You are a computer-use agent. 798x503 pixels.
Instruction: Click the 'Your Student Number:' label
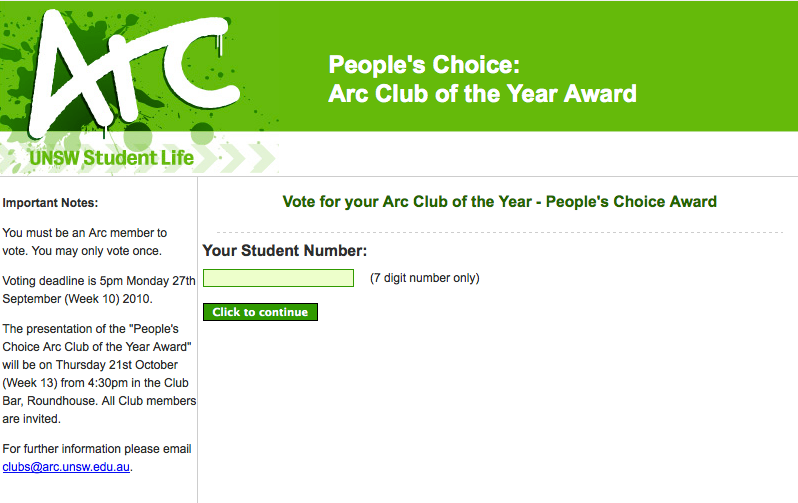[x=284, y=250]
